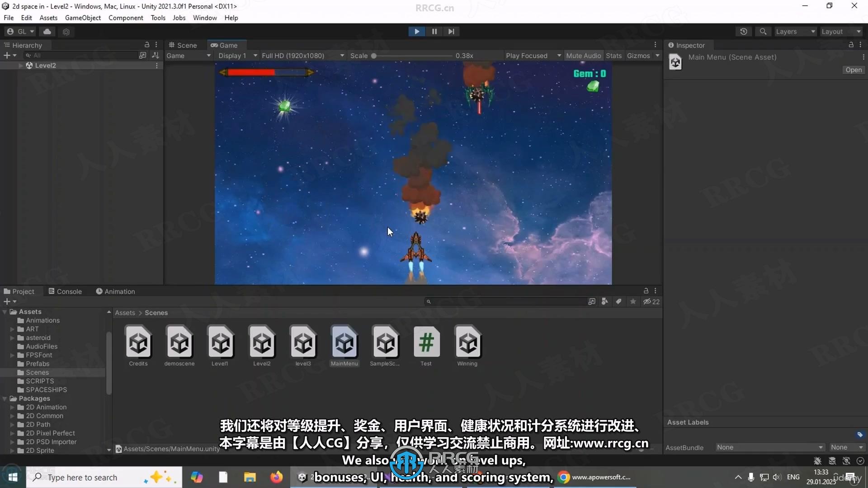Screen dimensions: 868x488
Task: Expand the asteroid folder
Action: tap(12, 338)
